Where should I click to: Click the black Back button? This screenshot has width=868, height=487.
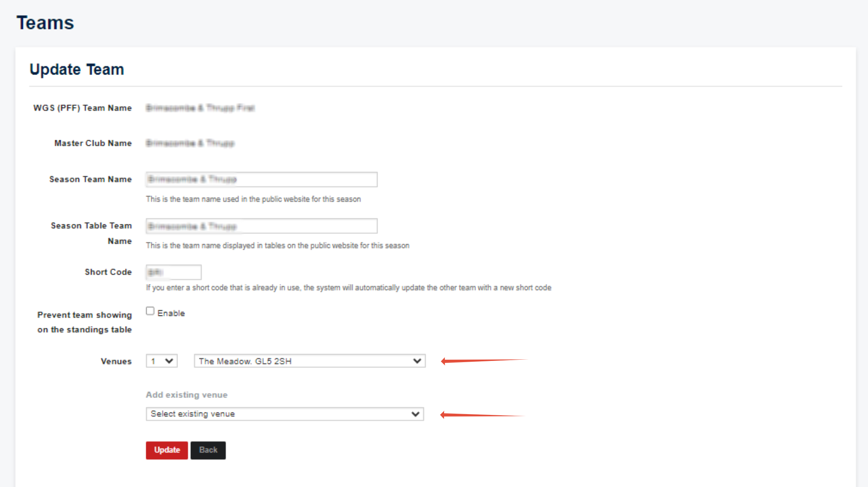pyautogui.click(x=208, y=450)
